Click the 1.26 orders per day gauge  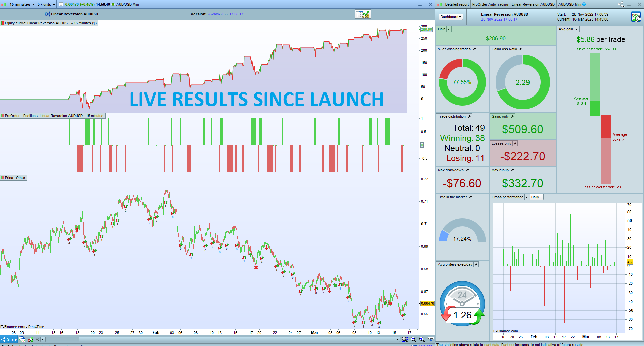(462, 304)
